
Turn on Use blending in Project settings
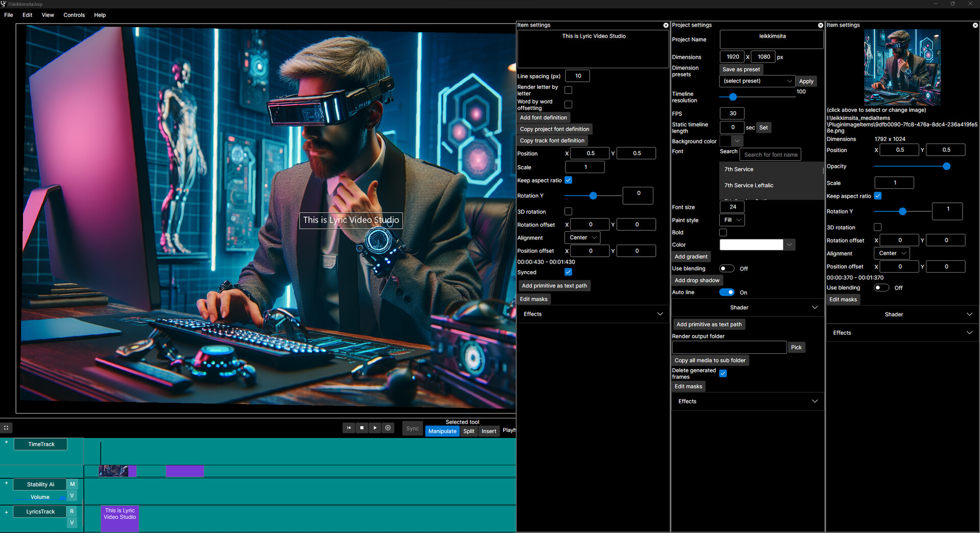[726, 268]
